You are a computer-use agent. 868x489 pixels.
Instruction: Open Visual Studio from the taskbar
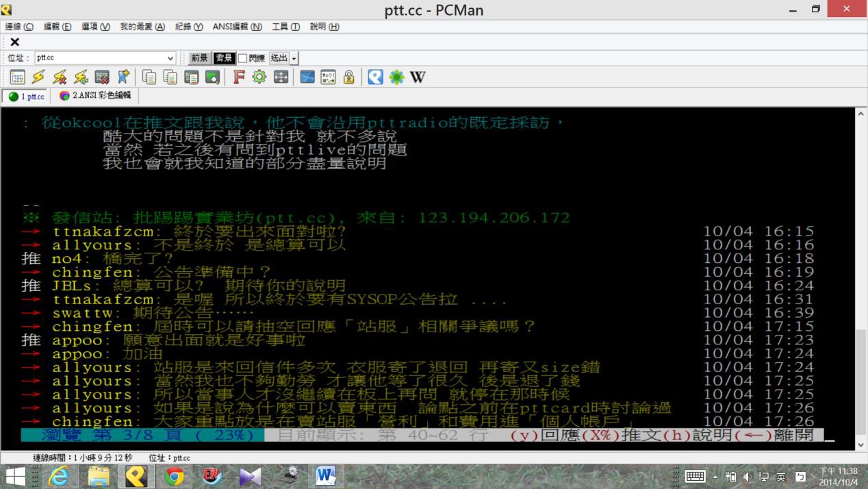tap(250, 476)
